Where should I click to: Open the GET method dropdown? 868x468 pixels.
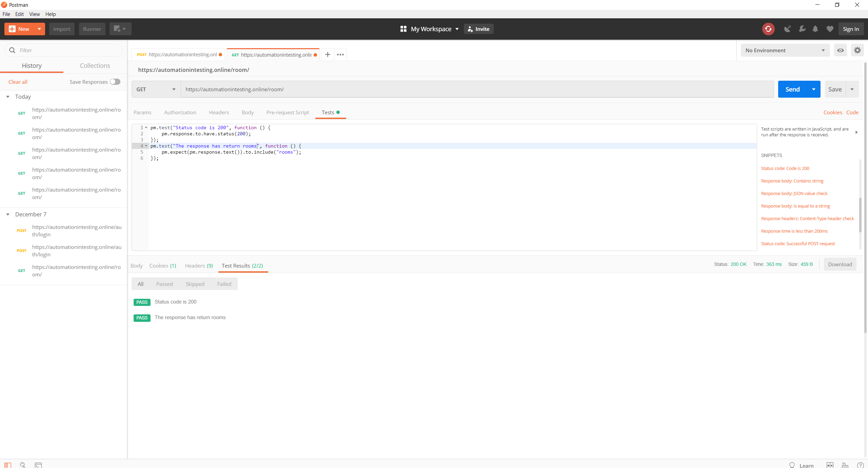pos(156,89)
